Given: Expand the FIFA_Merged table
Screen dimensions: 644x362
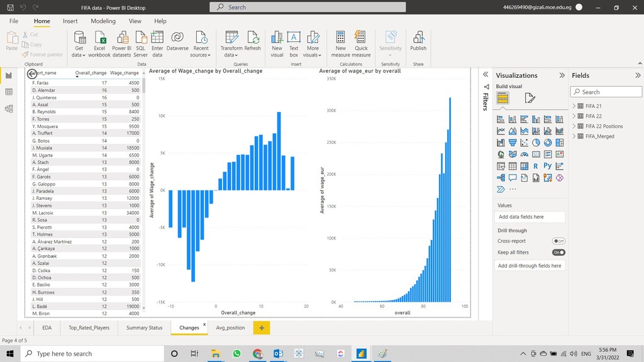Looking at the screenshot, I should tap(574, 136).
